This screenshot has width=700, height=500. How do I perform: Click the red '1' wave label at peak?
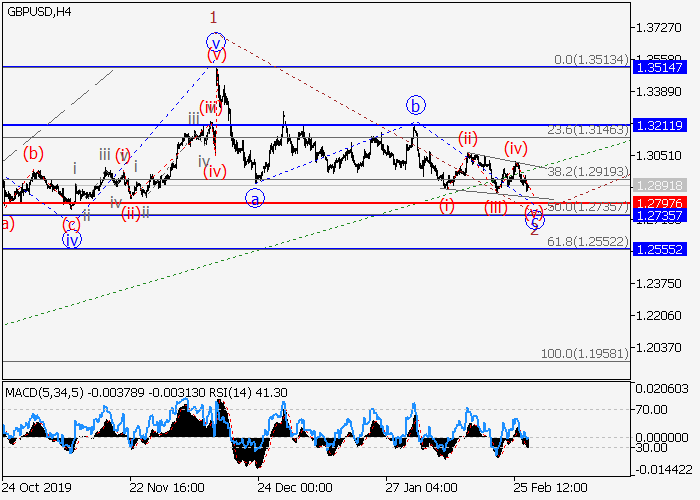tap(213, 17)
